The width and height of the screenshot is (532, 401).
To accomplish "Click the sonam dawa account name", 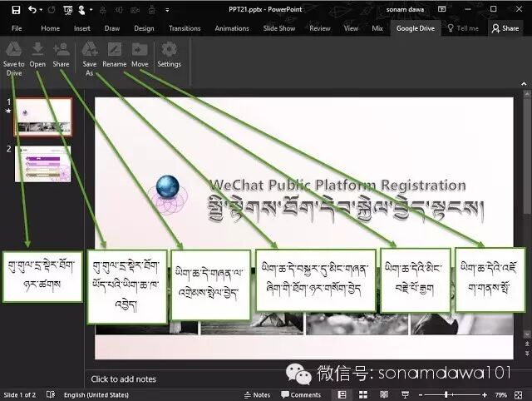I will (x=405, y=9).
